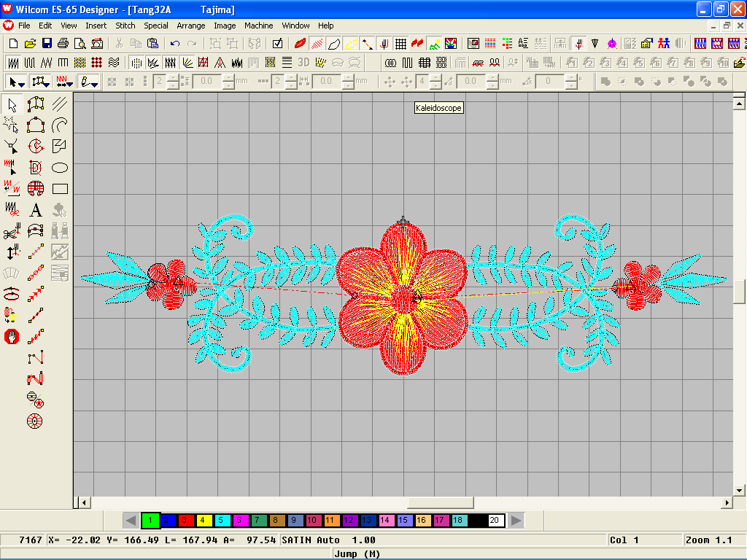Open print preview icon
The image size is (747, 560).
(x=80, y=44)
